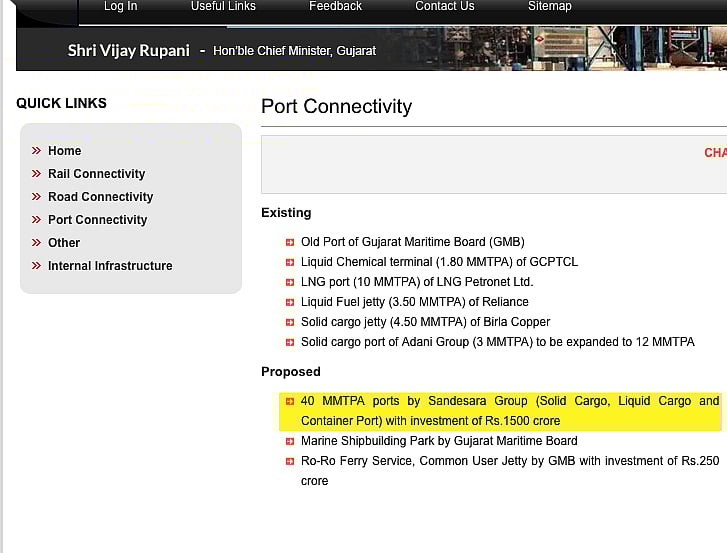Click the red plus icon beside Marine Shipbuilding Park
The width and height of the screenshot is (727, 553).
(x=290, y=441)
